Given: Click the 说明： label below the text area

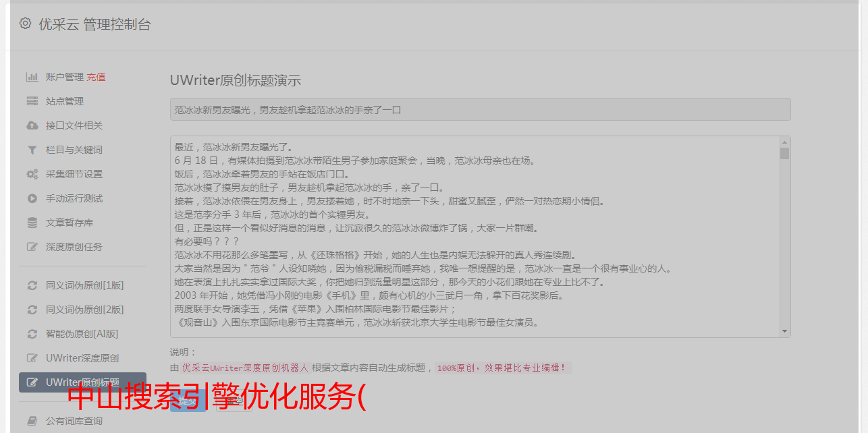Looking at the screenshot, I should coord(183,352).
